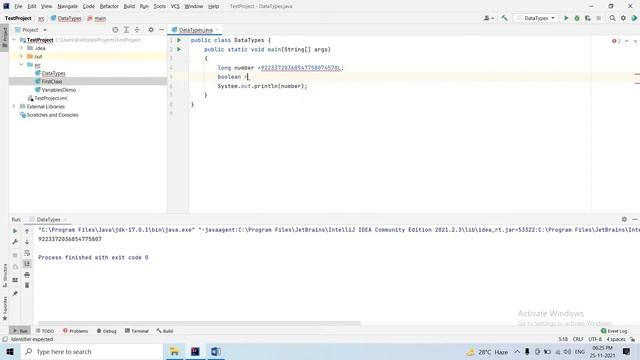Click Expand All in Project panel
Image resolution: width=640 pixels, height=360 pixels.
point(126,30)
